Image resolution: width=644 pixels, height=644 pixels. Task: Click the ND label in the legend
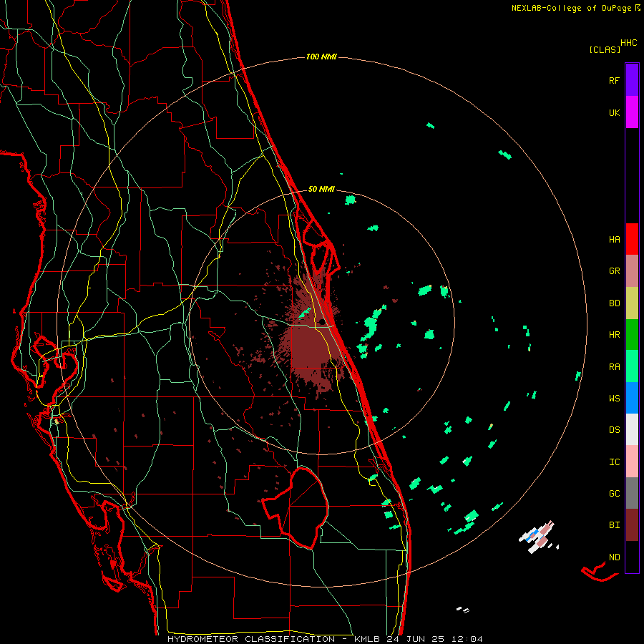click(614, 557)
